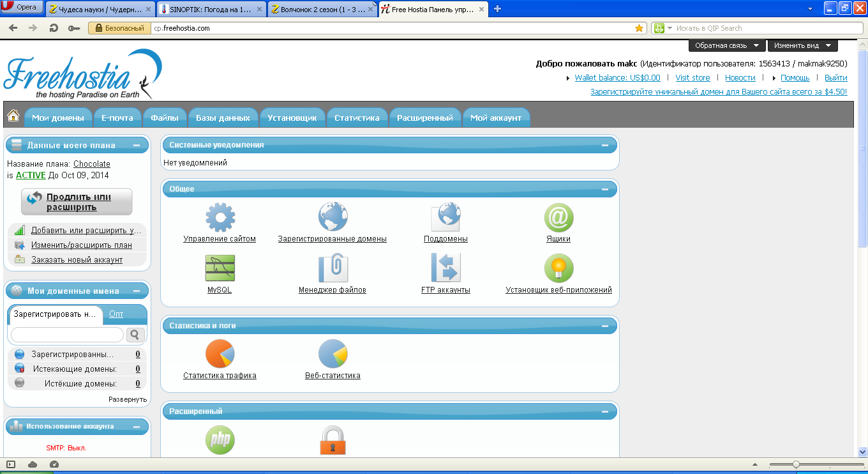This screenshot has height=474, width=868.
Task: Switch to the Опт domain tab
Action: [116, 314]
